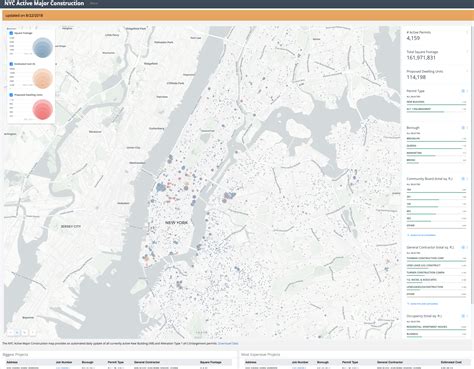Click the JERSEY CITY label on the map
Viewport: 474px width, 369px height.
(71, 227)
